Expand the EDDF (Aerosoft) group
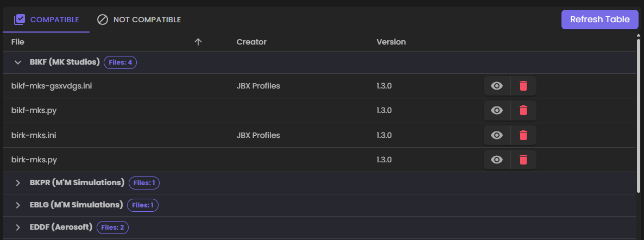The width and height of the screenshot is (644, 240). pyautogui.click(x=18, y=228)
